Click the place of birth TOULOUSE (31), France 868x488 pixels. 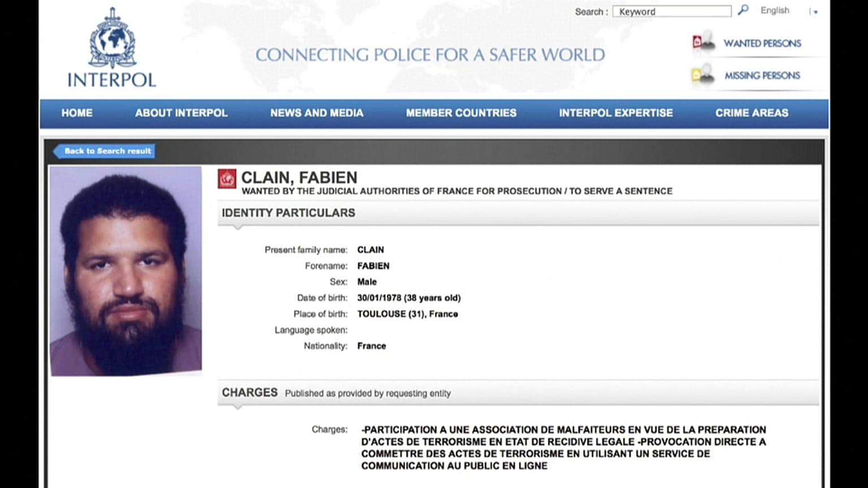point(407,314)
